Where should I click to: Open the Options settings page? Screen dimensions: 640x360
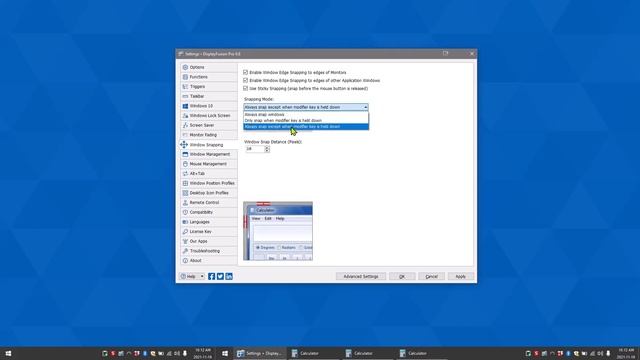coord(208,67)
